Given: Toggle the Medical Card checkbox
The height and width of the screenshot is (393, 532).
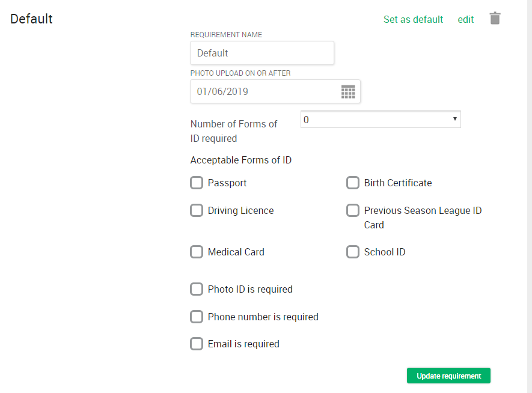Looking at the screenshot, I should pos(197,252).
